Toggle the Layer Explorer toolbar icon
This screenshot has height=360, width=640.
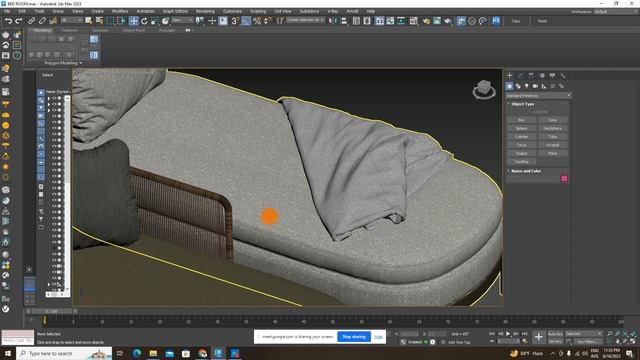point(367,21)
